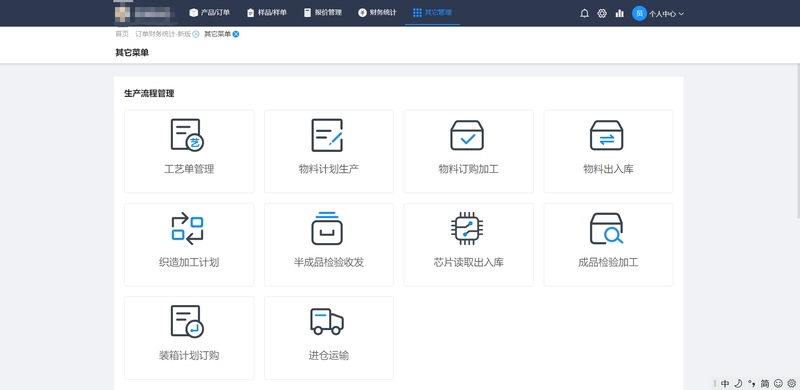Screen dimensions: 800x390
Task: Click the blurred company logo
Action: [145, 13]
